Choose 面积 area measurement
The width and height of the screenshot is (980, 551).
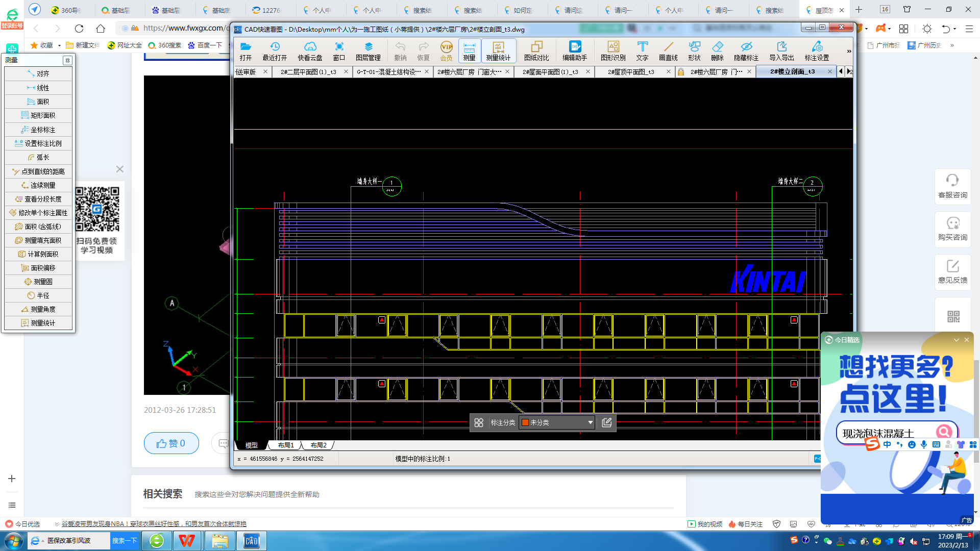click(x=38, y=102)
